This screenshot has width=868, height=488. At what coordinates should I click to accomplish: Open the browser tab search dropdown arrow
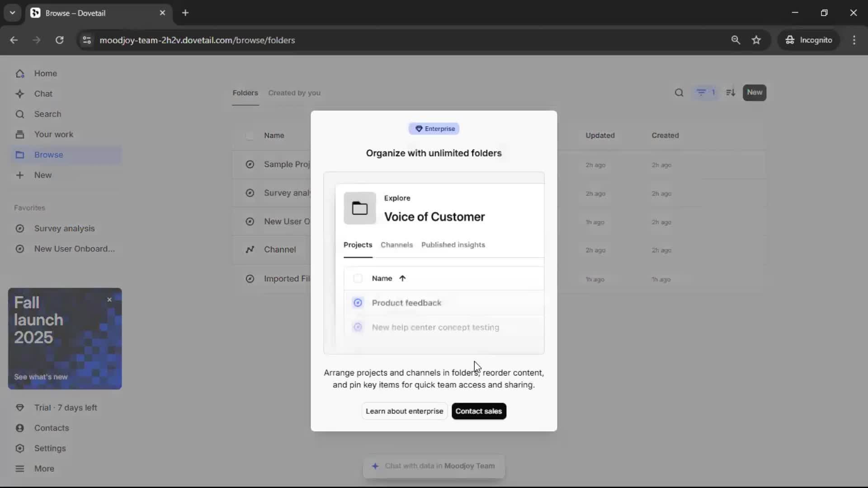tap(12, 13)
